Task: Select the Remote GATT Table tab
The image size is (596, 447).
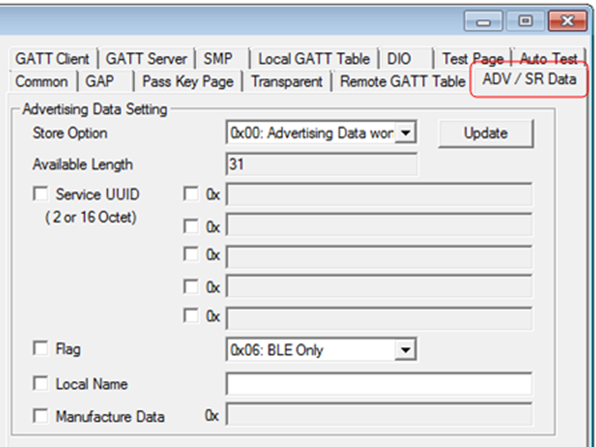Action: (x=403, y=81)
